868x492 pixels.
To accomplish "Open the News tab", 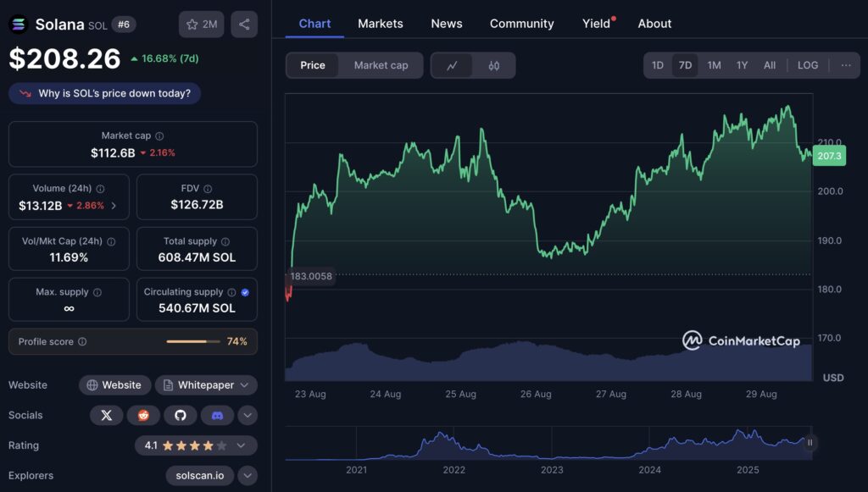I will [447, 24].
